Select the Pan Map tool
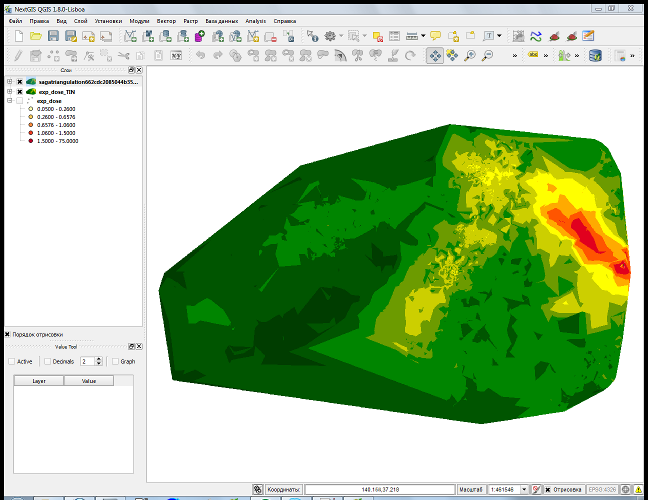Image resolution: width=648 pixels, height=500 pixels. click(435, 55)
